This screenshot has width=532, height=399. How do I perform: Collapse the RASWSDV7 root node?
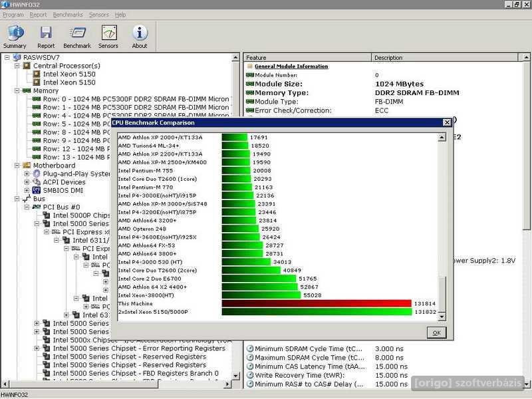[x=7, y=57]
